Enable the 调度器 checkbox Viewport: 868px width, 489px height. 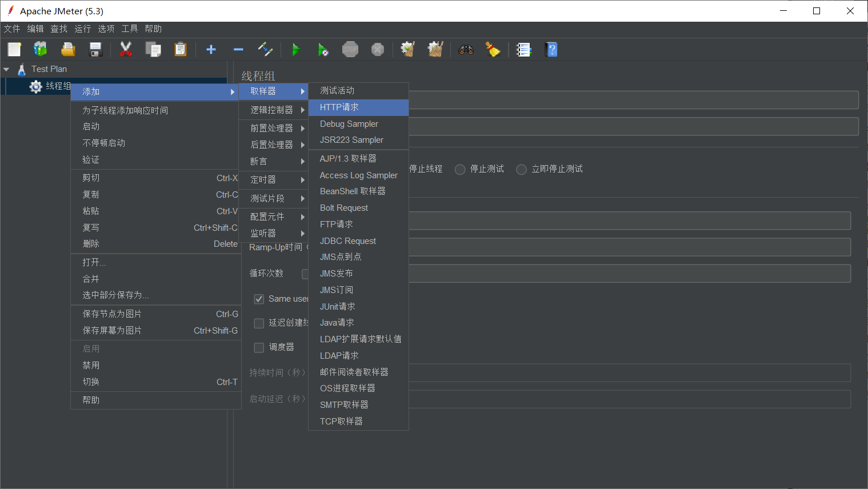[259, 347]
